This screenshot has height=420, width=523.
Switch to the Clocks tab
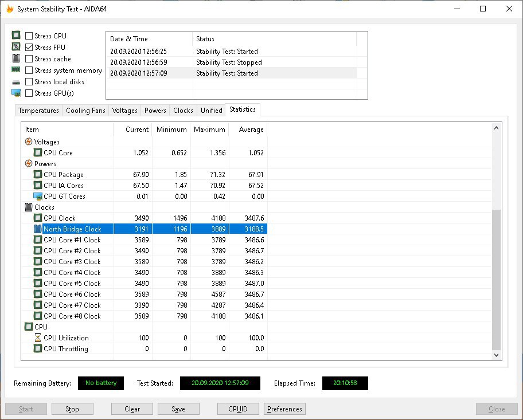click(183, 111)
